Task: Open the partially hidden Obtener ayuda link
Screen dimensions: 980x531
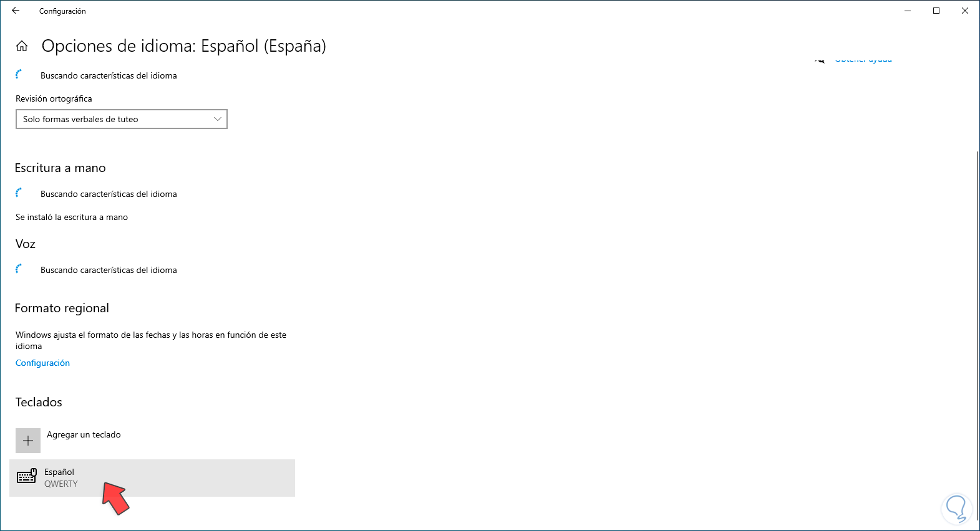Action: pos(863,60)
